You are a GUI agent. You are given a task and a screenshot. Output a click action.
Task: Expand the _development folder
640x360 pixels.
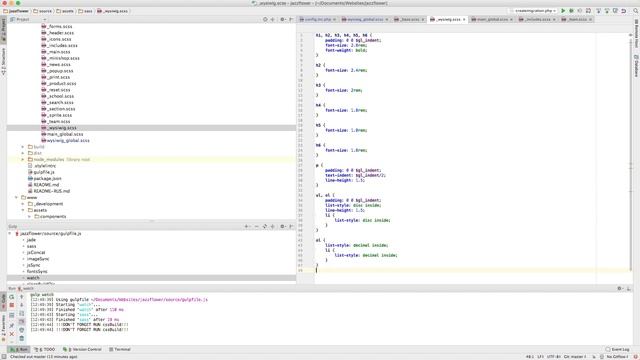click(x=23, y=204)
